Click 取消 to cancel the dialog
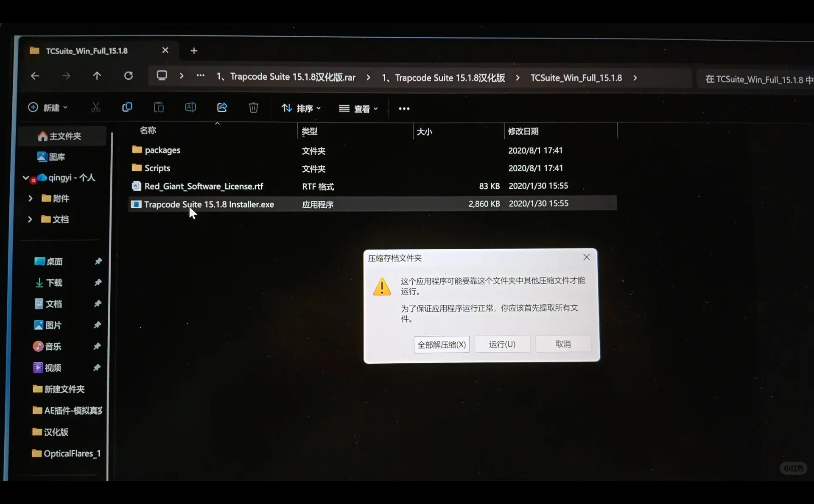The image size is (814, 504). [x=563, y=344]
